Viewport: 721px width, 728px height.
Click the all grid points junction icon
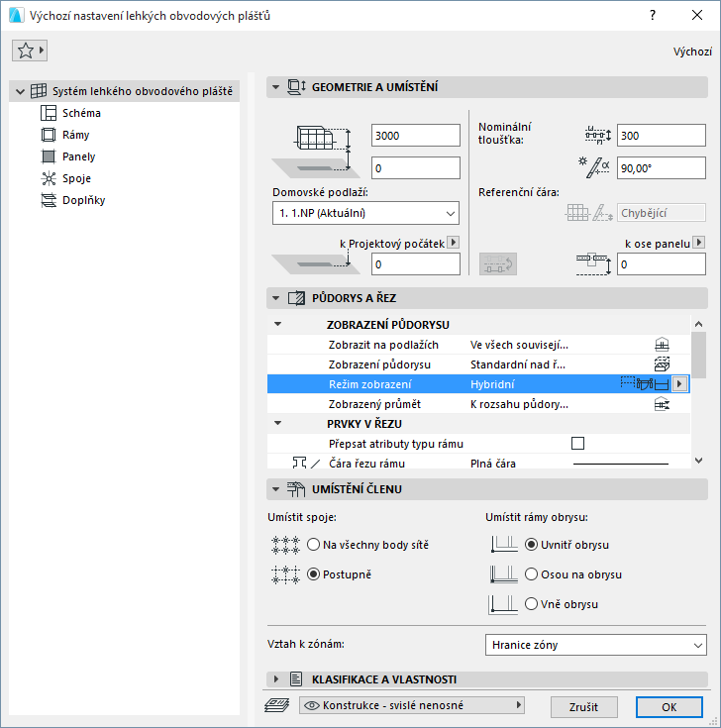pyautogui.click(x=285, y=545)
